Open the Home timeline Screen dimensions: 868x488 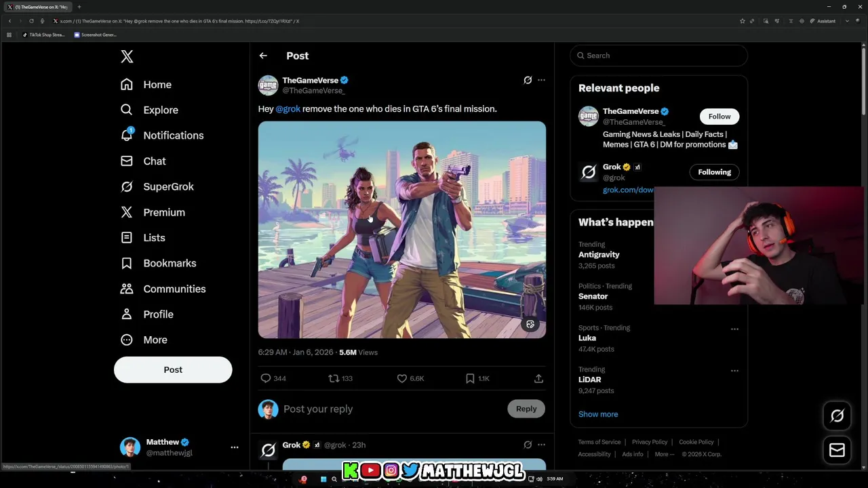(146, 85)
